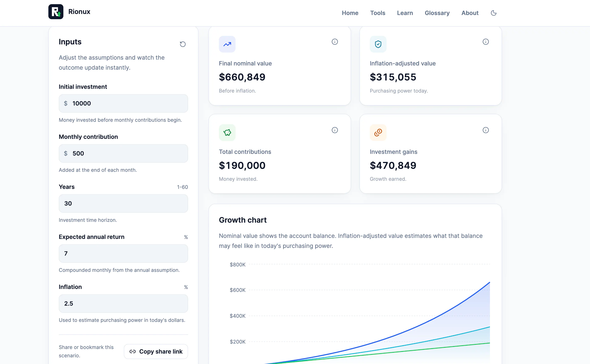The width and height of the screenshot is (590, 364).
Task: Click 'Added at the end of each month.' hint
Action: click(x=98, y=170)
